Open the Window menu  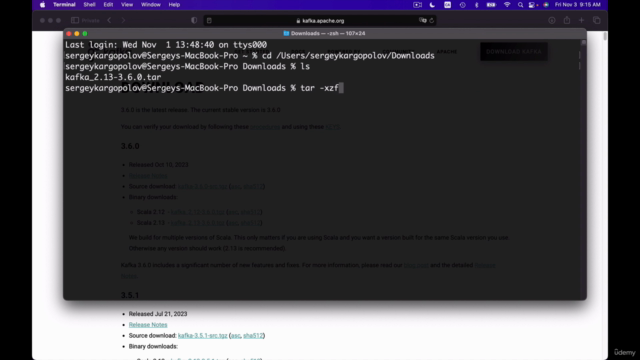tap(151, 5)
